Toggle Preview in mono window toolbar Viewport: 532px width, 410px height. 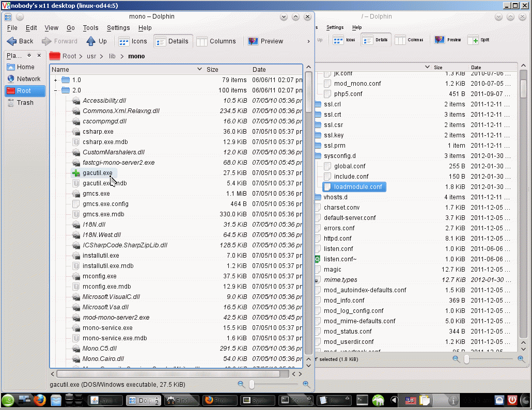tap(265, 41)
